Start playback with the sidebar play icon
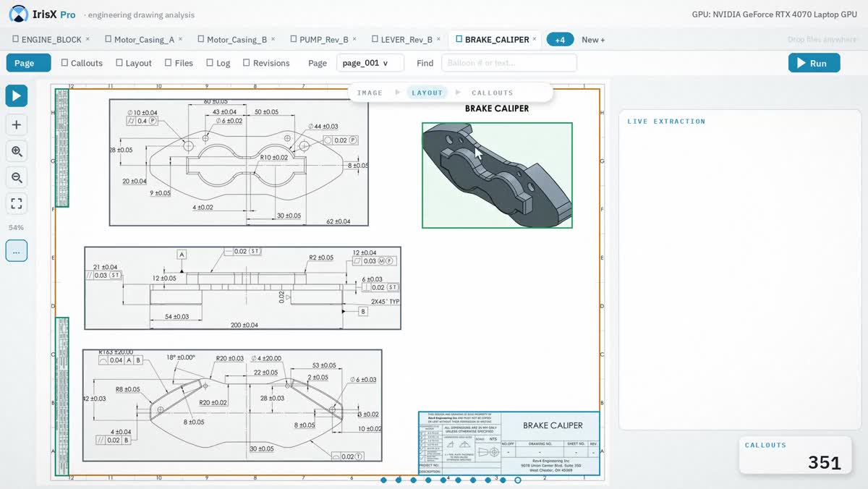The height and width of the screenshot is (489, 868). [x=17, y=95]
